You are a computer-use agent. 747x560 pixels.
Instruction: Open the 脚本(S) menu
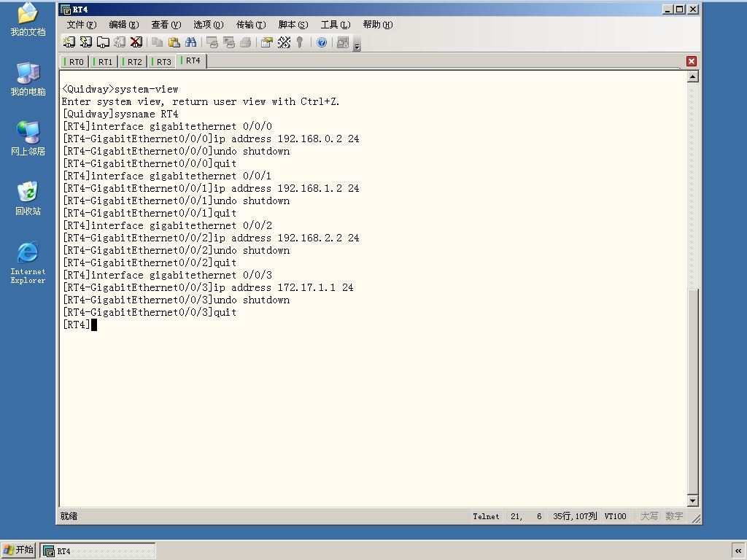click(x=293, y=25)
